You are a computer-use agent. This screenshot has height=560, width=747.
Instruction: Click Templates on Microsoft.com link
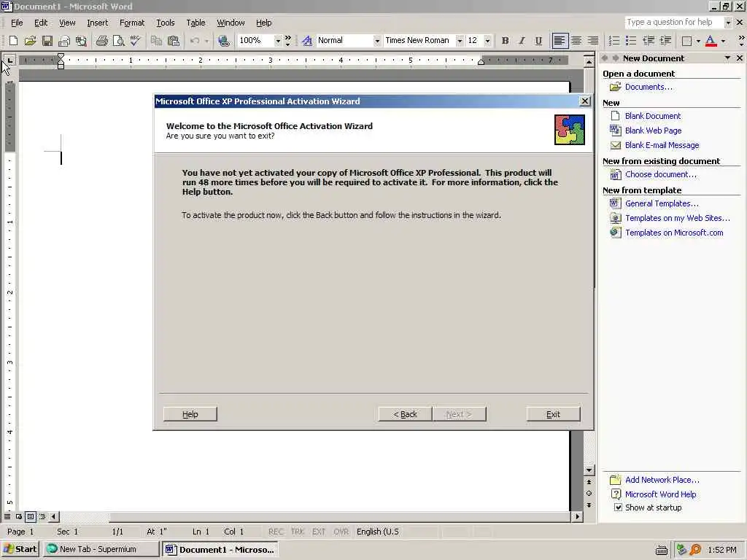[x=674, y=233]
